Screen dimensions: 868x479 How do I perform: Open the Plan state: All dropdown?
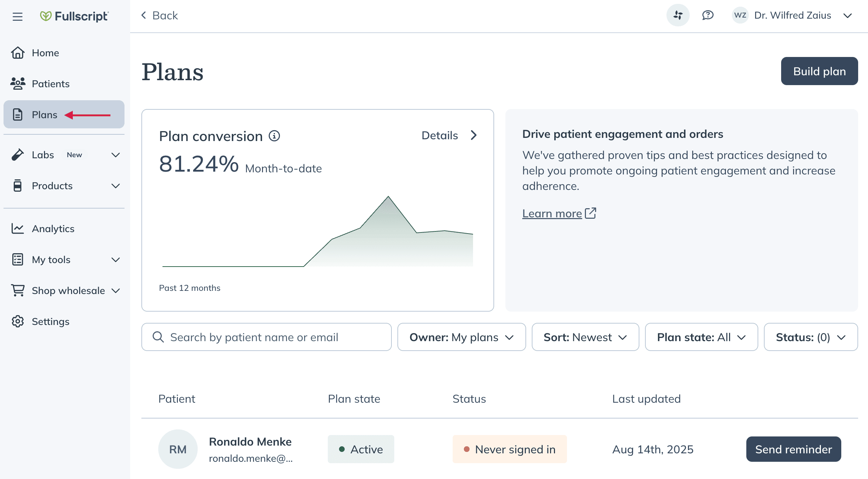[701, 337]
